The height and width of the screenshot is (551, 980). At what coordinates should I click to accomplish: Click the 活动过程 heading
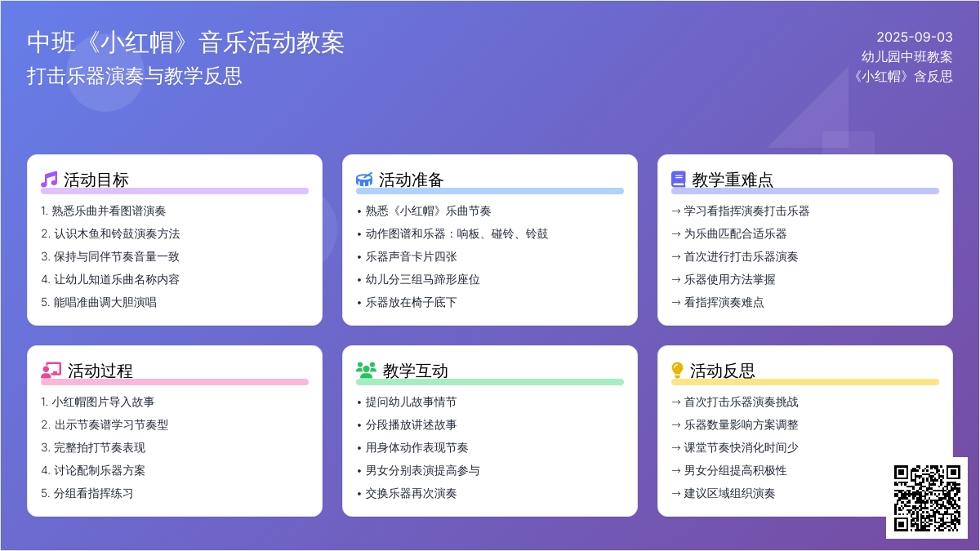pos(100,371)
